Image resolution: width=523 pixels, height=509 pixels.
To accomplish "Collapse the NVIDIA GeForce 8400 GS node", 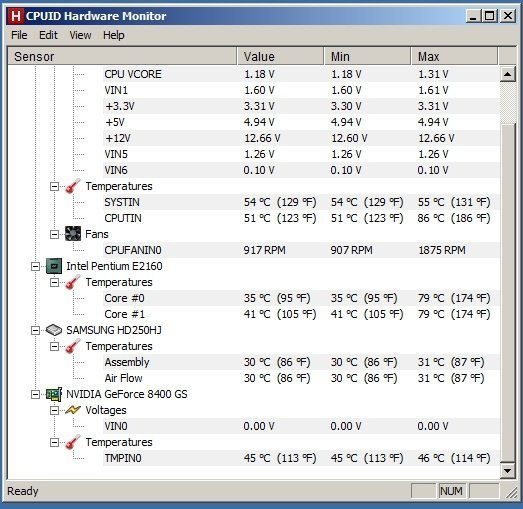I will (x=35, y=395).
